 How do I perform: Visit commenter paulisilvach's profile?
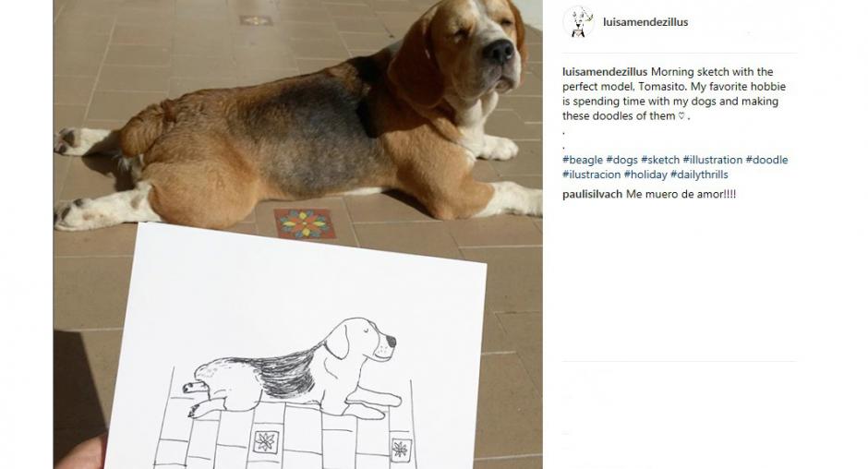click(x=592, y=195)
